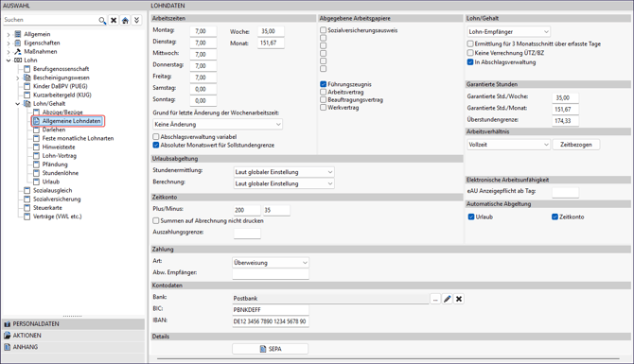Viewport: 634px width, 364px height.
Task: Click the Eigenschaften tree icon
Action: [18, 43]
